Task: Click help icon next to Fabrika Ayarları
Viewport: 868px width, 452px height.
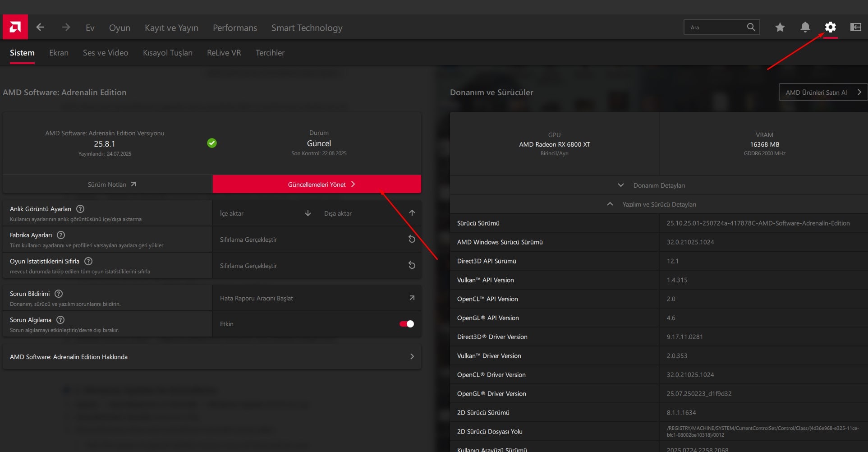Action: point(61,235)
